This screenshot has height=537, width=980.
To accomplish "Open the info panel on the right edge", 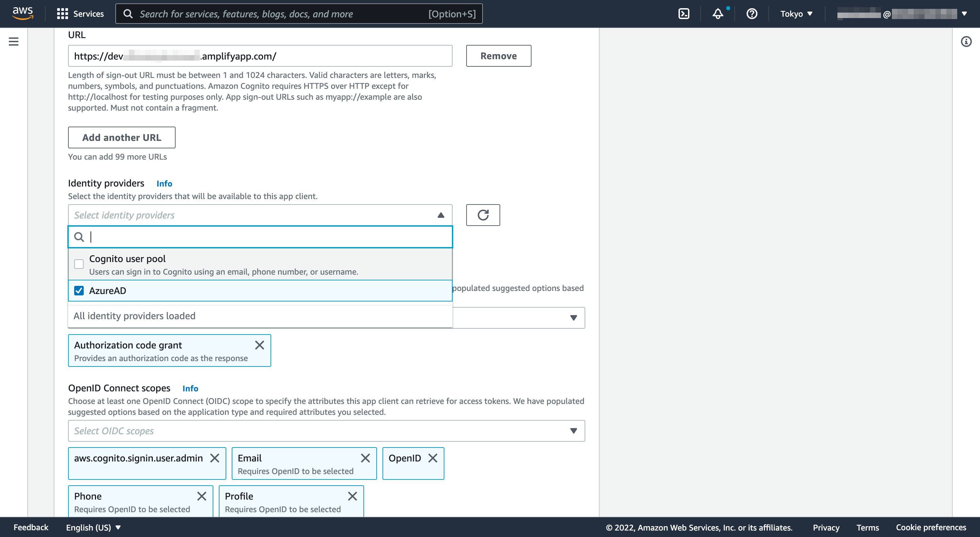I will click(x=966, y=42).
